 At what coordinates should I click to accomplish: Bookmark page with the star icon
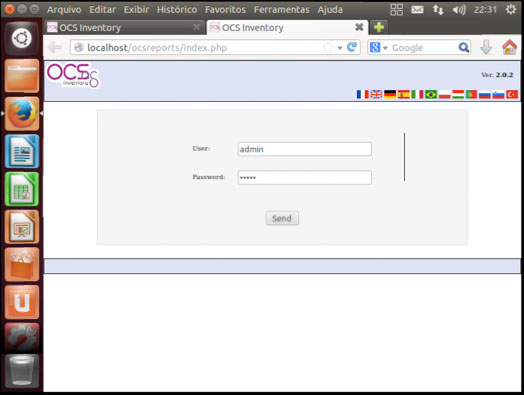328,47
